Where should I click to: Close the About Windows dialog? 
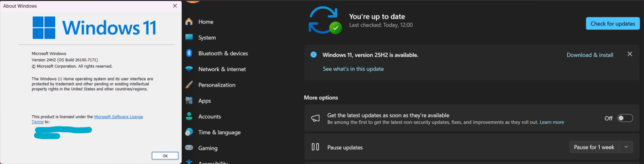pos(175,6)
